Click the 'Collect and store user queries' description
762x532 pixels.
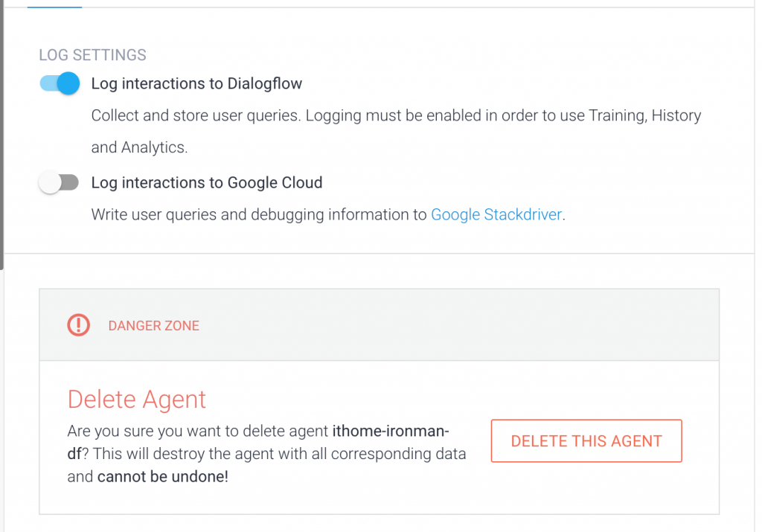pos(396,116)
